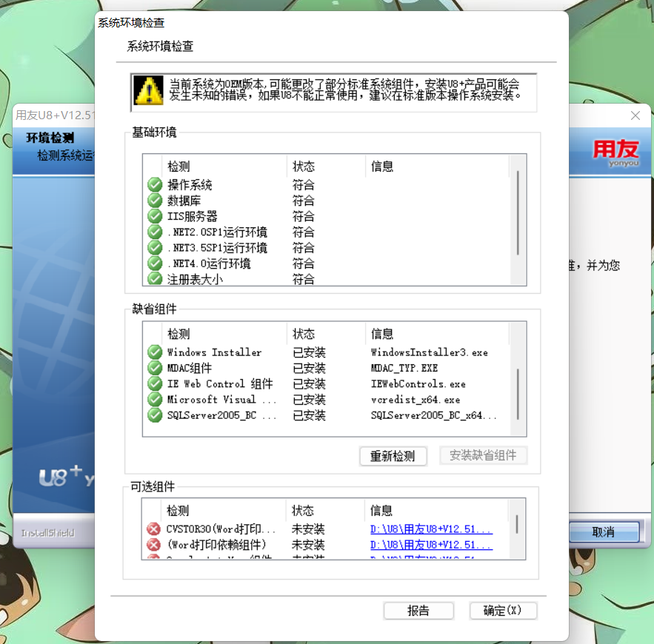This screenshot has width=654, height=644.
Task: Select the .NET3.5SP1运行环境 row text
Action: [x=217, y=247]
